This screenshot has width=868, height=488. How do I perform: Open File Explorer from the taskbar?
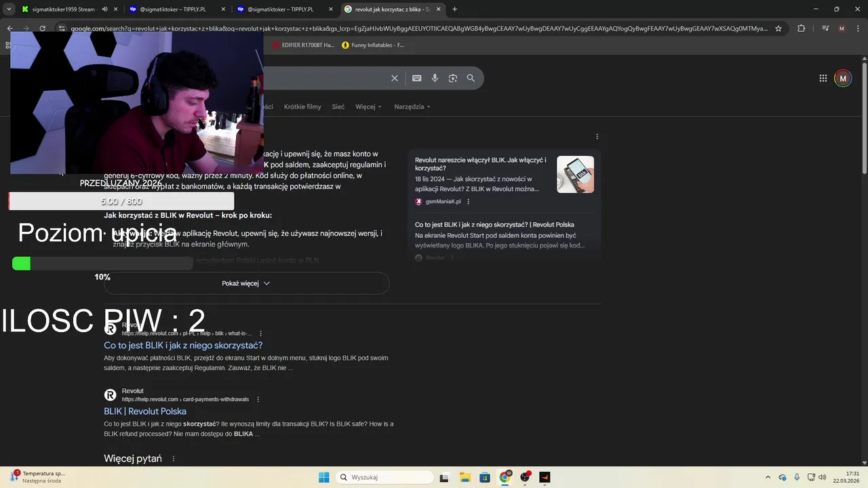click(465, 477)
